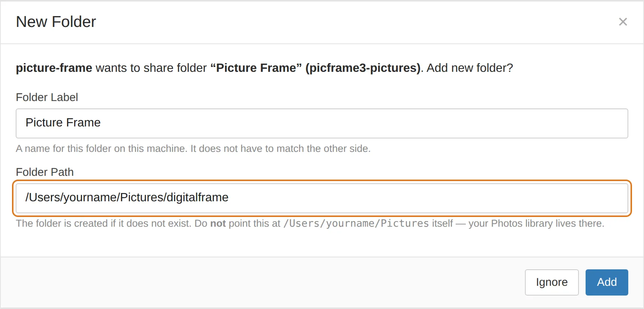Focus the Folder Path input field

click(322, 198)
